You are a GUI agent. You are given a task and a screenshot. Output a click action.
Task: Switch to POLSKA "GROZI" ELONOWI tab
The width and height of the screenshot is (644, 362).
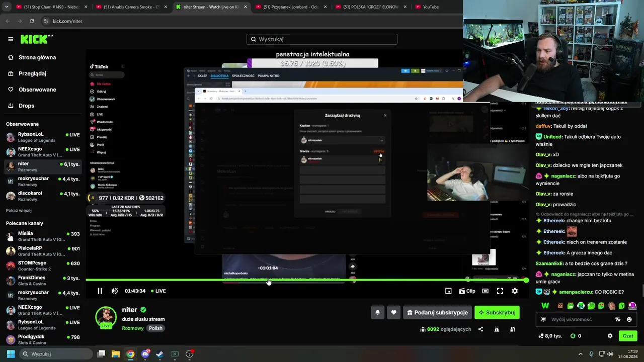371,7
